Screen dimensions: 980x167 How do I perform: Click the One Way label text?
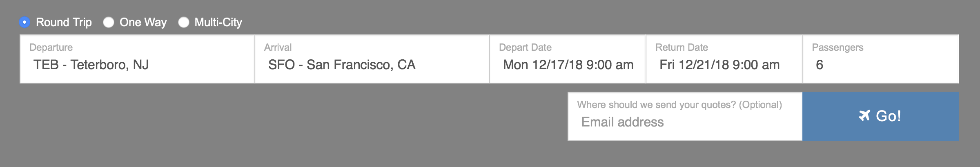[143, 22]
